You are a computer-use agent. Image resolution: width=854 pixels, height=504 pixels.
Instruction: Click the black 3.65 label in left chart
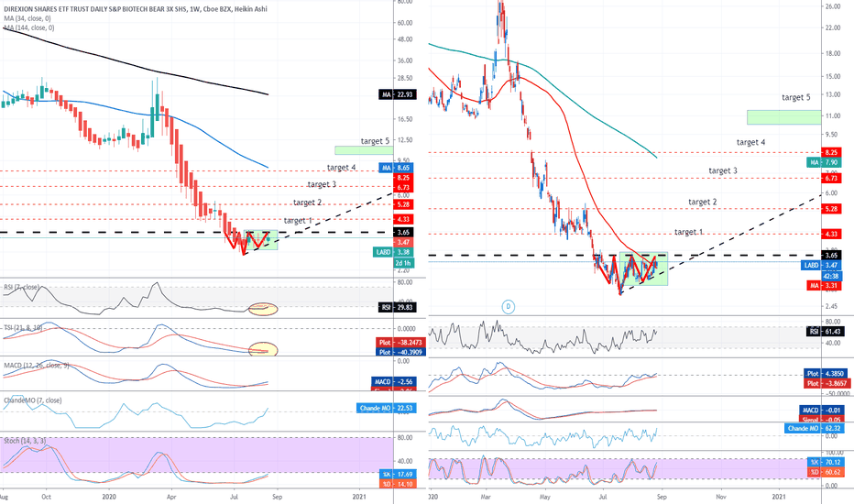(x=403, y=232)
